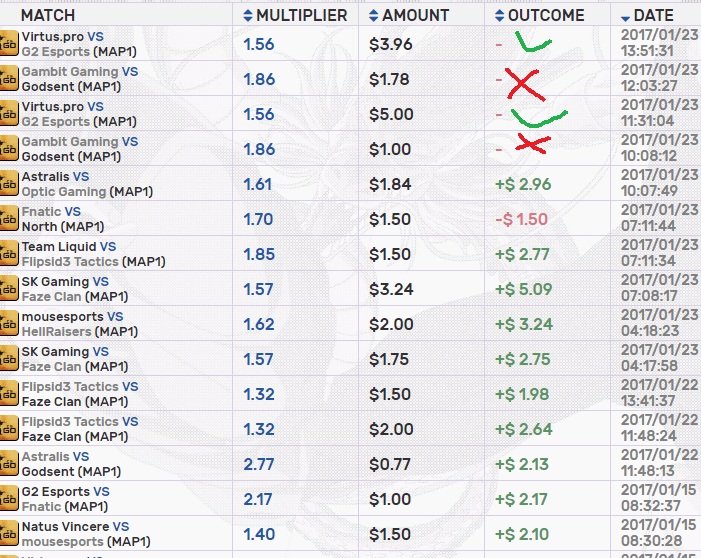Click the $1.84 amount cell
The height and width of the screenshot is (558, 701).
(x=390, y=184)
